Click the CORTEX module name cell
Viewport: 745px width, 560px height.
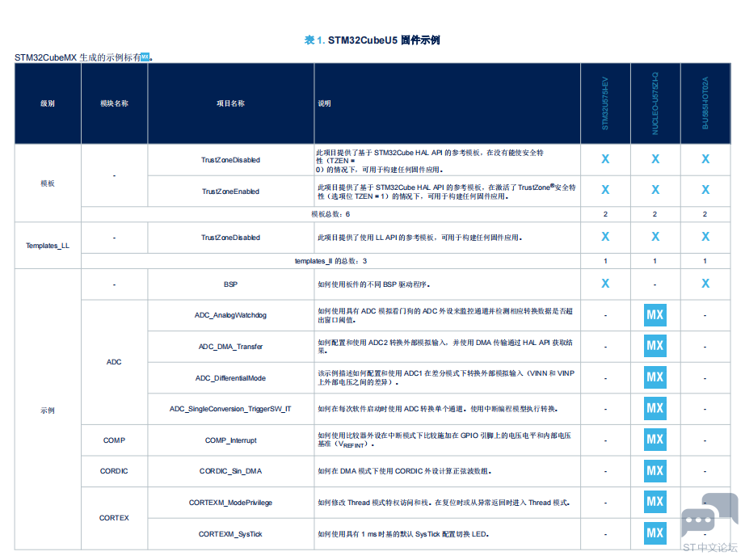[x=114, y=518]
